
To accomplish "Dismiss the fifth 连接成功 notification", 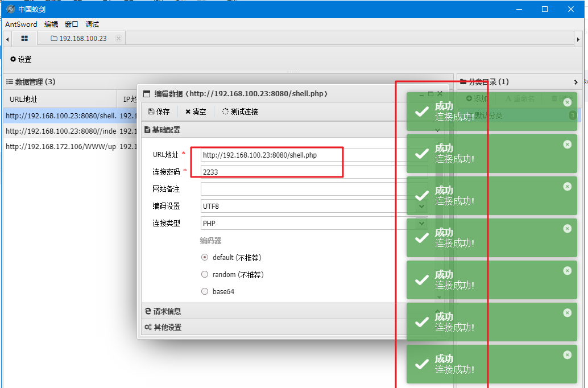I will pos(568,271).
